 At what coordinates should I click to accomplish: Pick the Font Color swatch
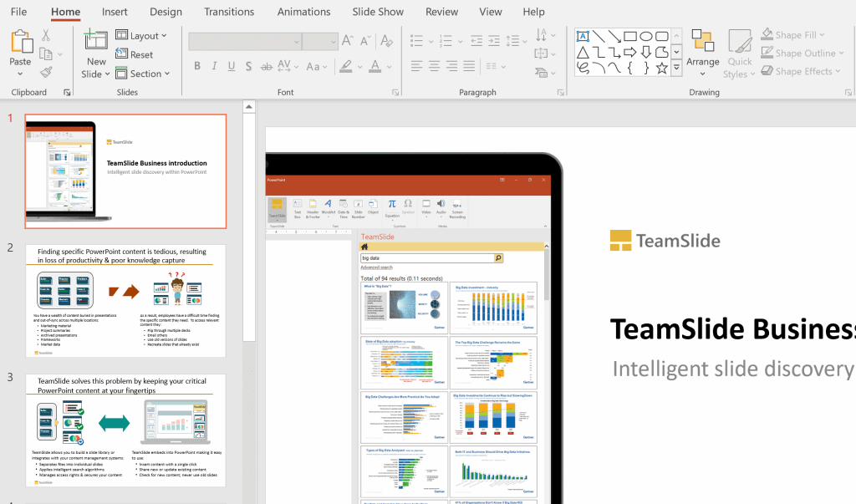pos(374,66)
